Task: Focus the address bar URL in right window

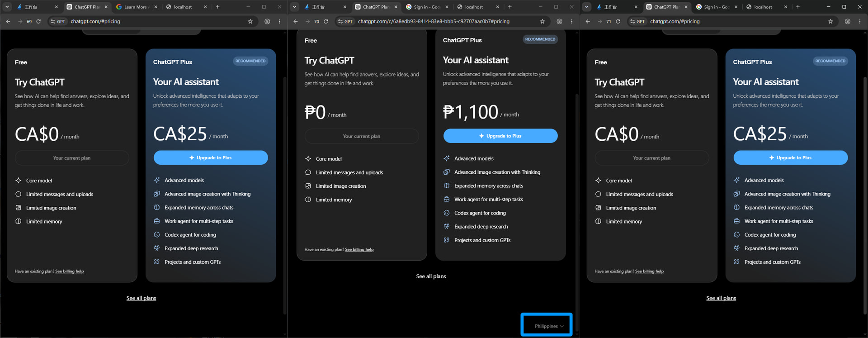Action: click(675, 21)
